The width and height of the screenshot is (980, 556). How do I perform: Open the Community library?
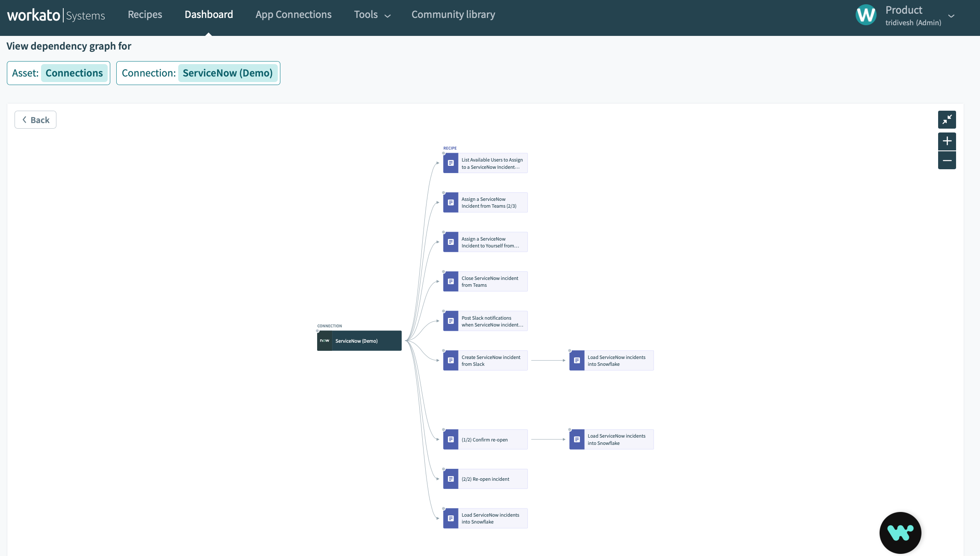453,15
